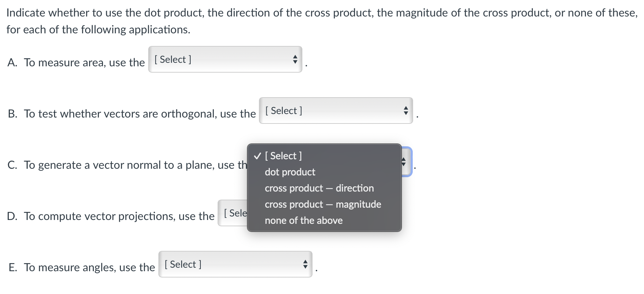
Task: Select 'cross product — magnitude' option
Action: click(x=322, y=204)
